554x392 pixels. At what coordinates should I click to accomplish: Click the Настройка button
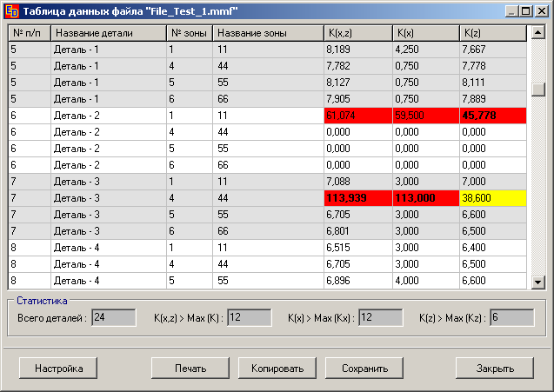click(x=59, y=368)
